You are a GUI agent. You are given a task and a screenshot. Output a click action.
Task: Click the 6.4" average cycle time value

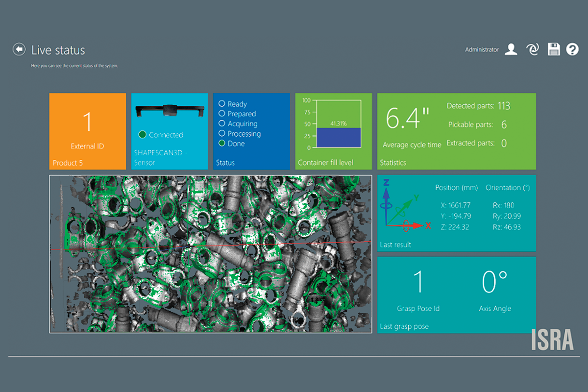pos(408,119)
